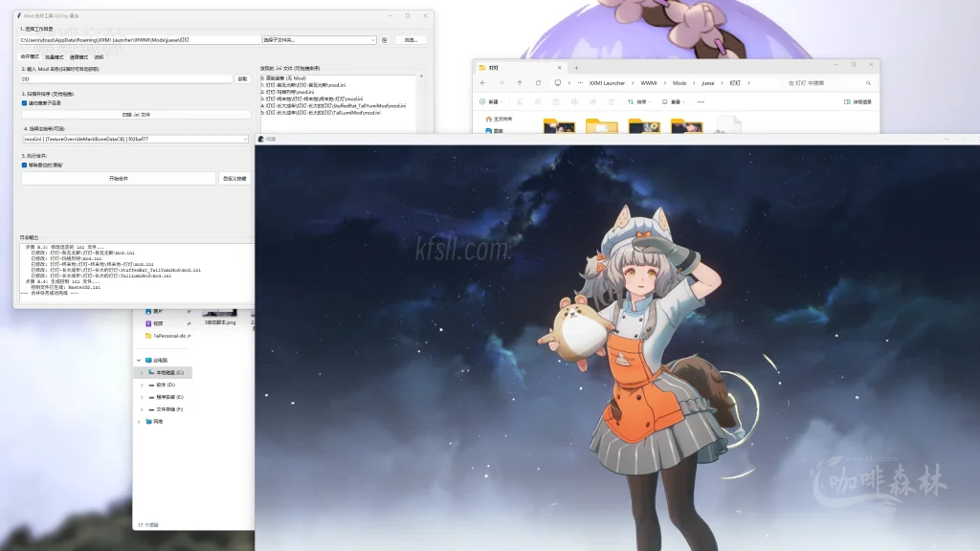
Task: Click the search magnifier icon in Explorer
Action: coord(868,83)
